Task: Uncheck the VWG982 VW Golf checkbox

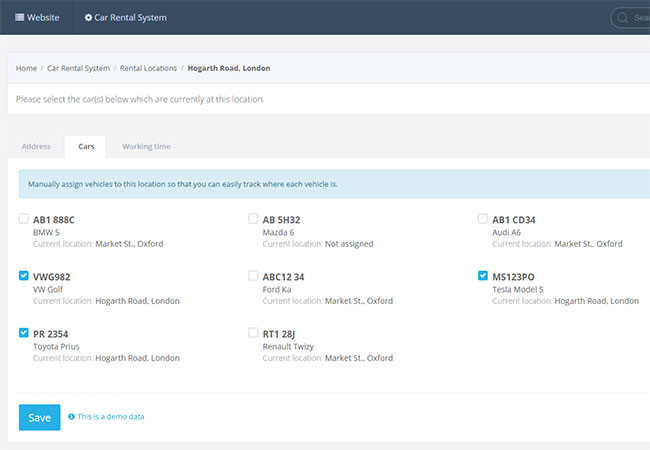Action: pyautogui.click(x=24, y=276)
